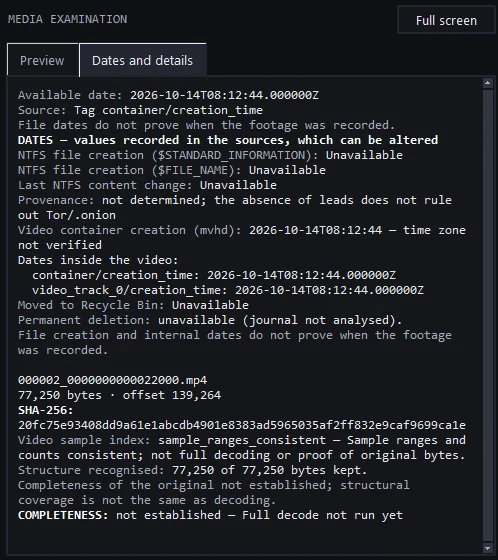The image size is (498, 560).
Task: Click the scrollbar up arrow
Action: point(488,83)
